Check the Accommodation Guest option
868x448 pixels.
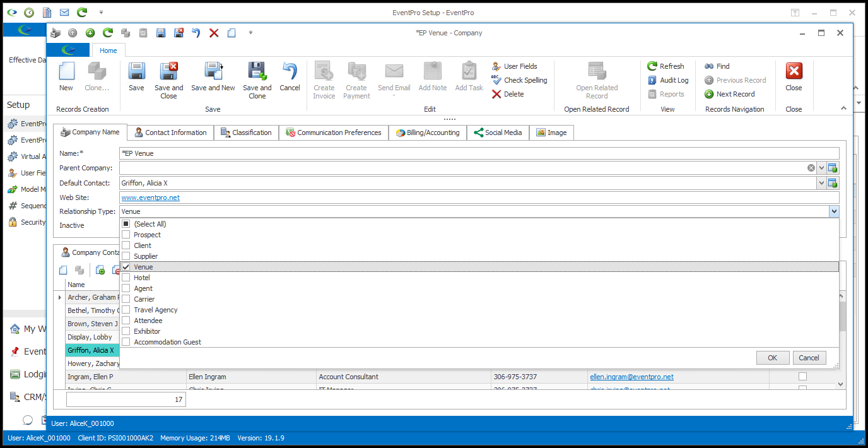pos(126,342)
